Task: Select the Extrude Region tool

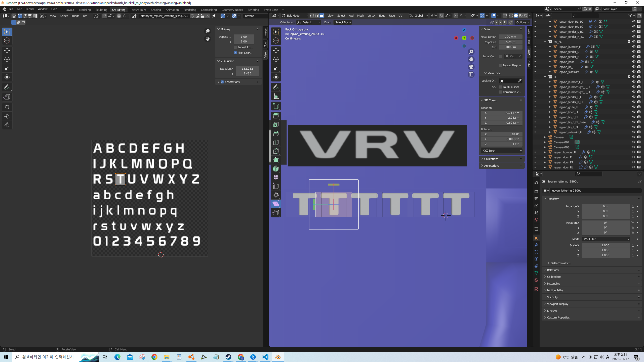Action: point(276,116)
